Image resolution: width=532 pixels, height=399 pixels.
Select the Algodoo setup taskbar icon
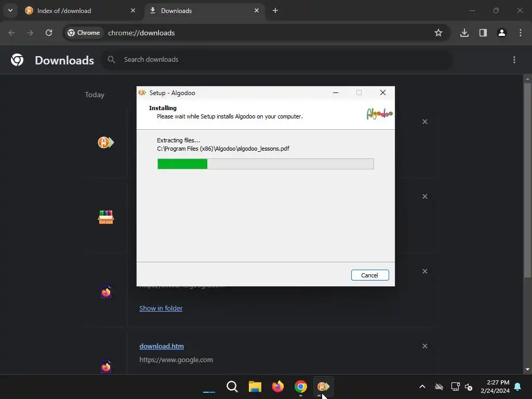tap(323, 387)
